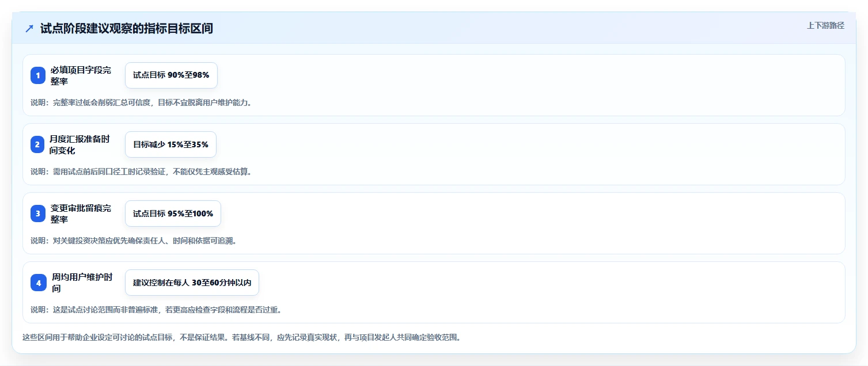Select the number 4 badge for 周均用户维护时间
Screen dimensions: 868x366
[38, 283]
